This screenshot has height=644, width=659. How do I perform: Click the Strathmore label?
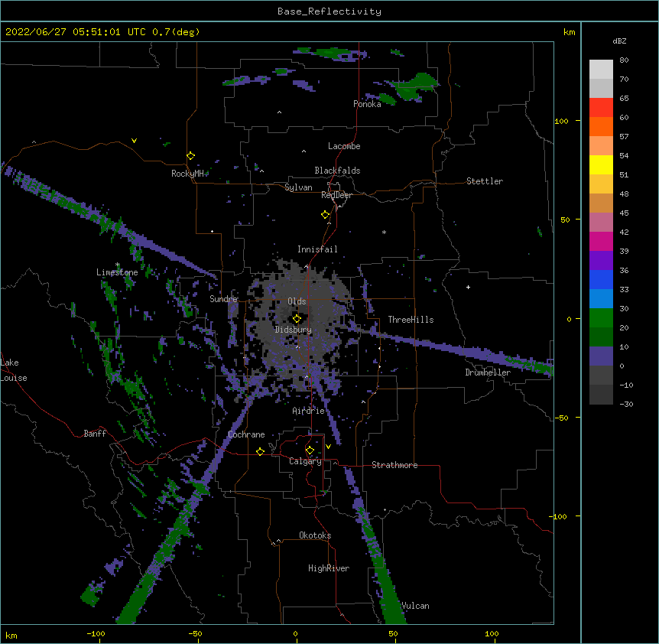click(394, 465)
